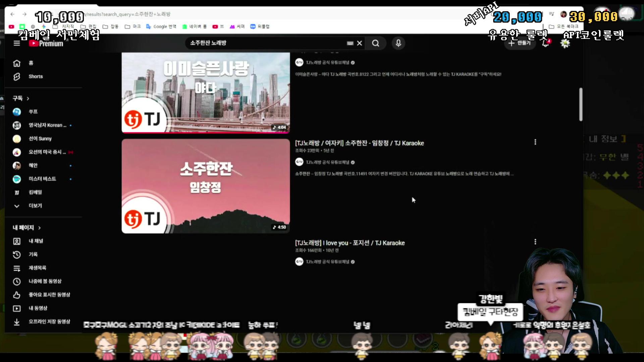This screenshot has width=644, height=362.
Task: Click the YouTube Premium logo
Action: 46,43
